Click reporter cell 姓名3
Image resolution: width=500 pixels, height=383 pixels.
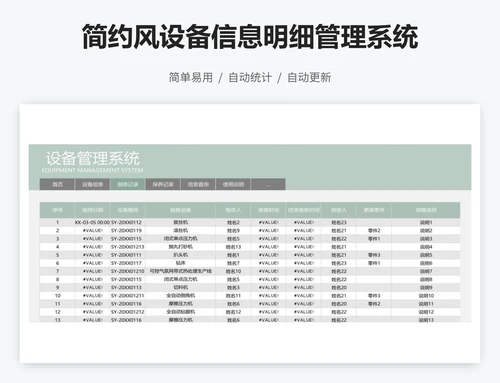coord(233,287)
